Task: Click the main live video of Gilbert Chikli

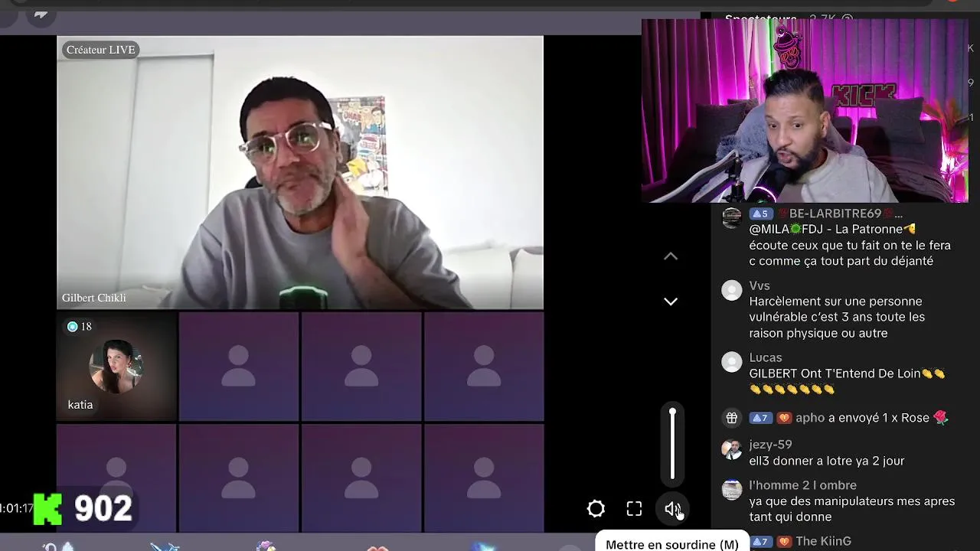Action: [300, 172]
